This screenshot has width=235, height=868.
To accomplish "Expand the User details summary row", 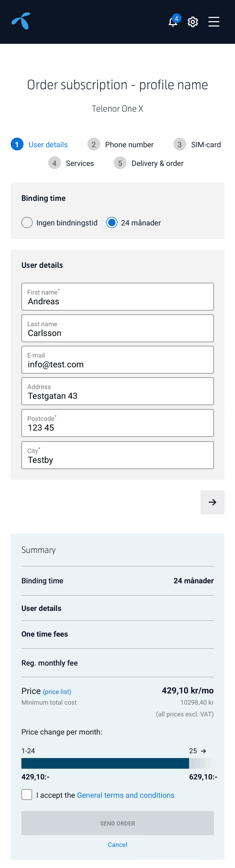I will tap(118, 608).
